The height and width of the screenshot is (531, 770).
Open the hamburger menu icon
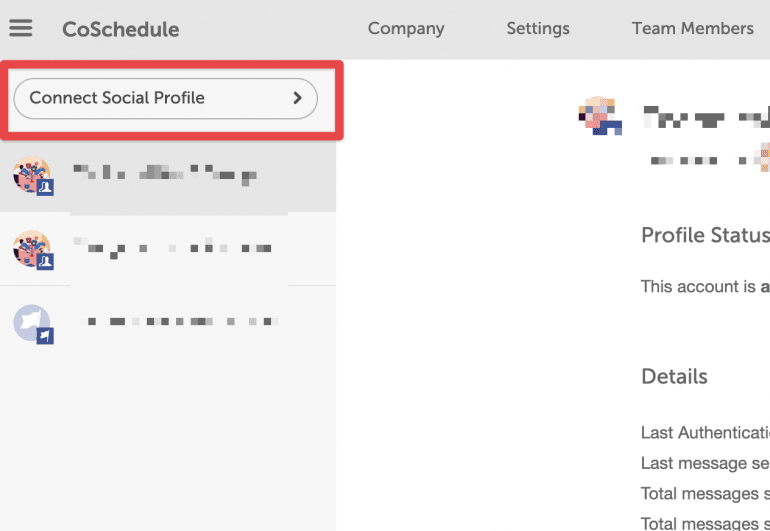(x=21, y=28)
